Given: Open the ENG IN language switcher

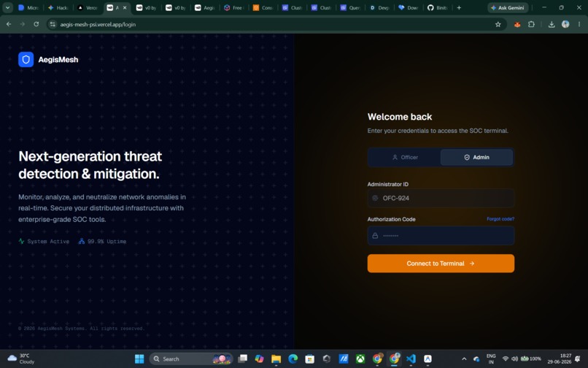Looking at the screenshot, I should click(x=491, y=359).
